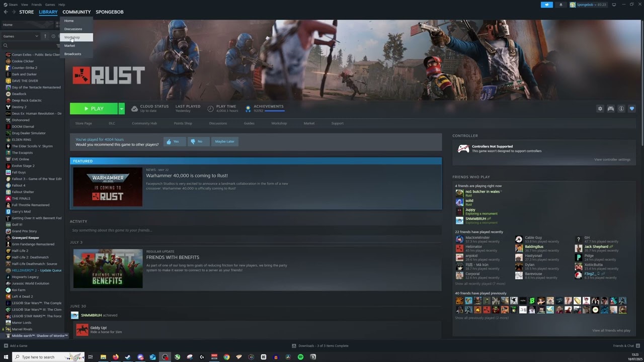Click the library search magnifier
Image resolution: width=644 pixels, height=362 pixels.
tap(6, 46)
